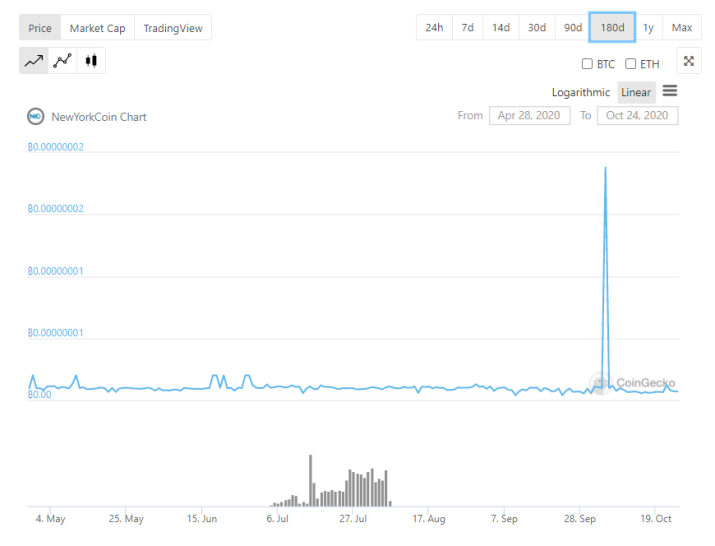Select the 1y time range
This screenshot has width=715, height=546.
[x=648, y=27]
